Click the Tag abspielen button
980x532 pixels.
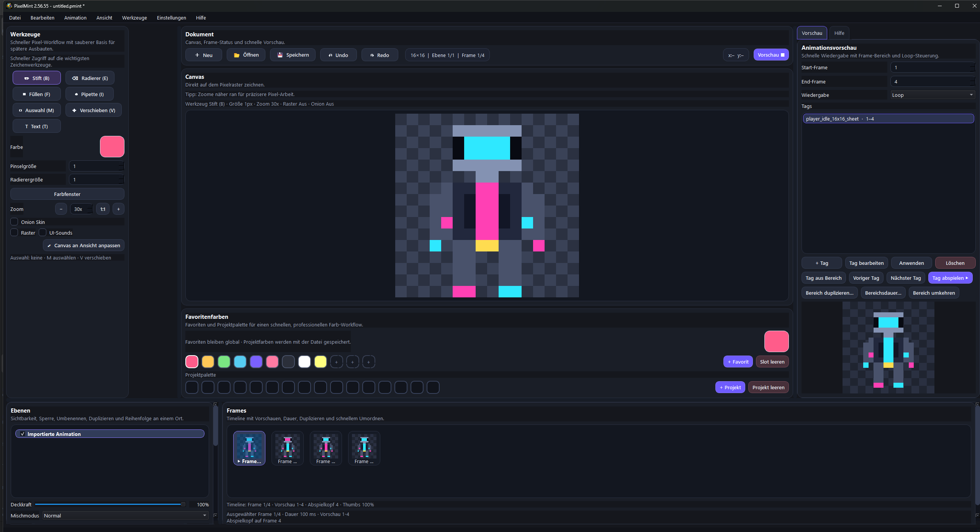(950, 278)
